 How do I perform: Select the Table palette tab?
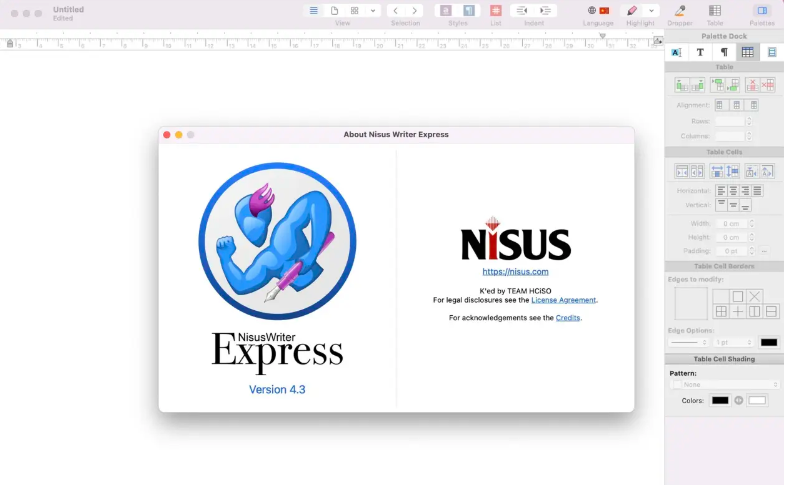(x=747, y=52)
